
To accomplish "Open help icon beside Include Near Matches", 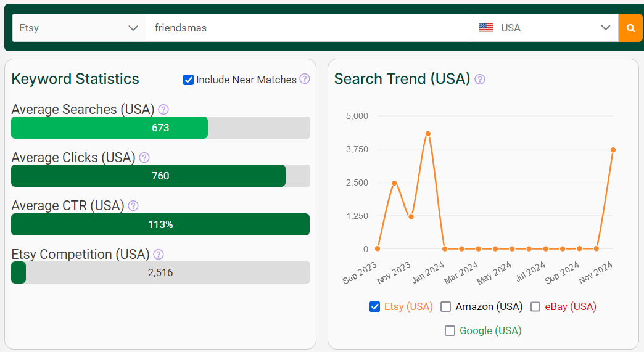I will (304, 79).
